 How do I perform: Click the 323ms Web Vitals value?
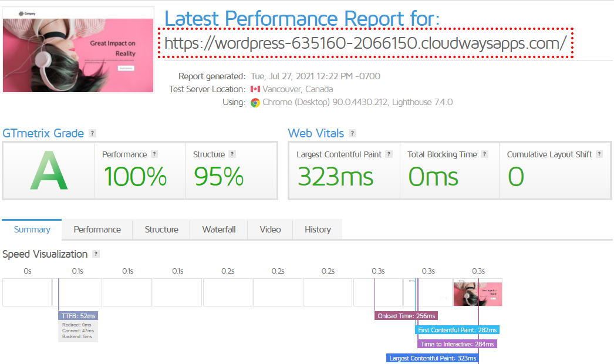[336, 177]
